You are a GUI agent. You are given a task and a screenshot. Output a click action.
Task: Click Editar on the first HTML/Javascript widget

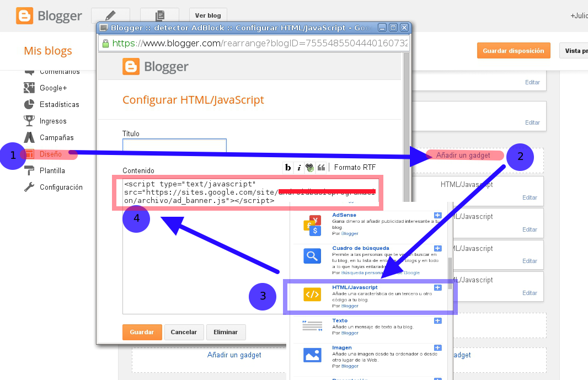click(530, 197)
